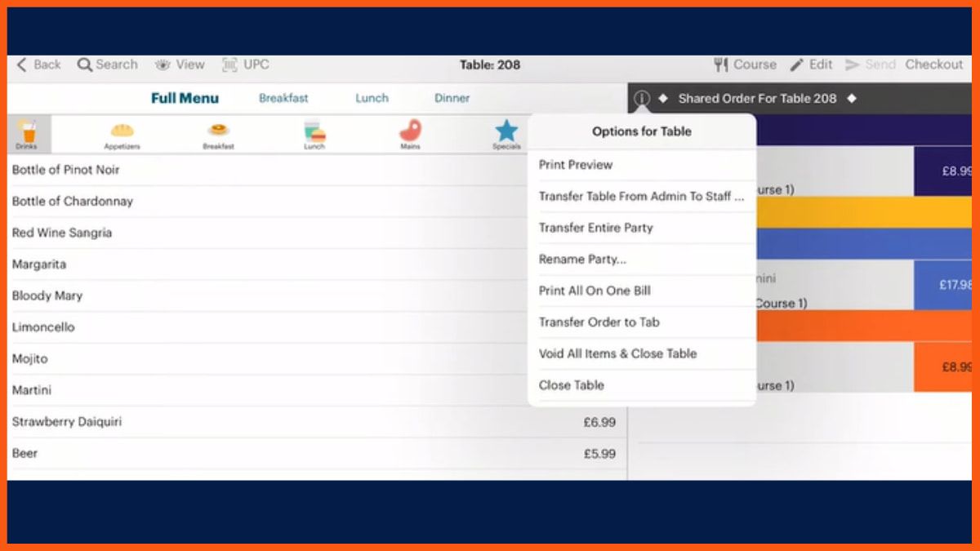Switch to the Dinner menu tab
Image resolution: width=980 pixels, height=551 pixels.
[452, 98]
